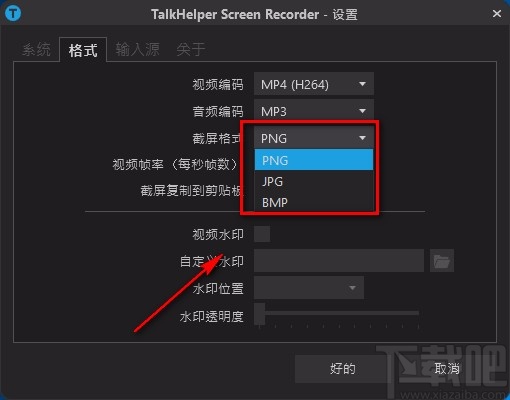Switch to the 系统 tab
Screen dimensions: 510x400
tap(36, 50)
